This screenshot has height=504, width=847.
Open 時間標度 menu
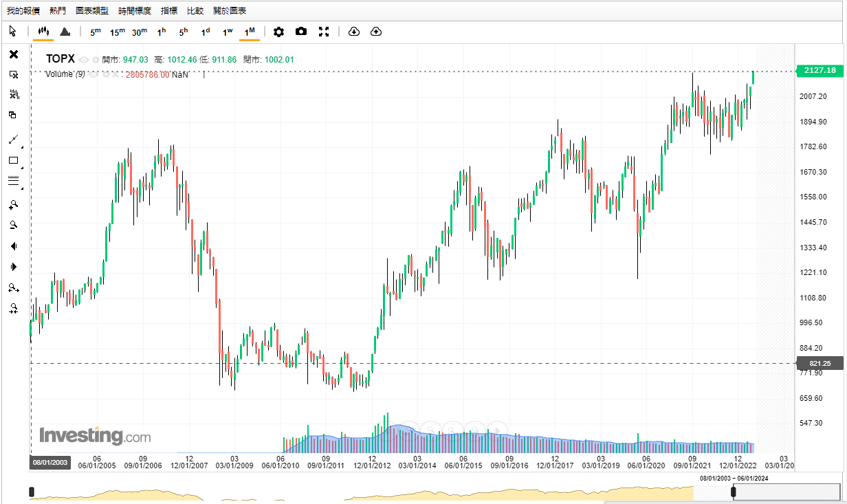(135, 11)
